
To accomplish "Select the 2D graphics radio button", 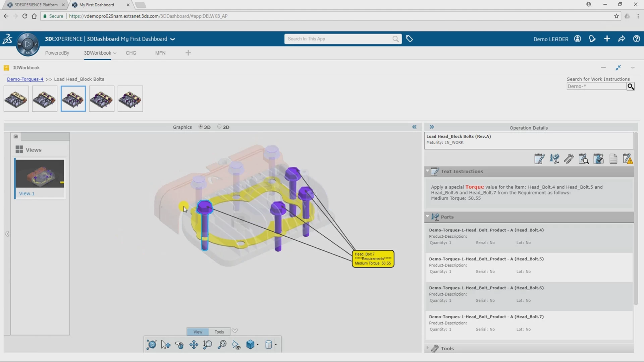I will pyautogui.click(x=219, y=127).
